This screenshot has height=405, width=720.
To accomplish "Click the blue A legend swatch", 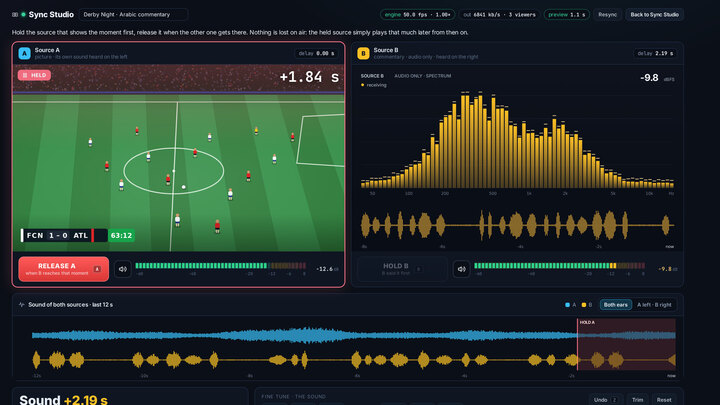I will (x=568, y=305).
